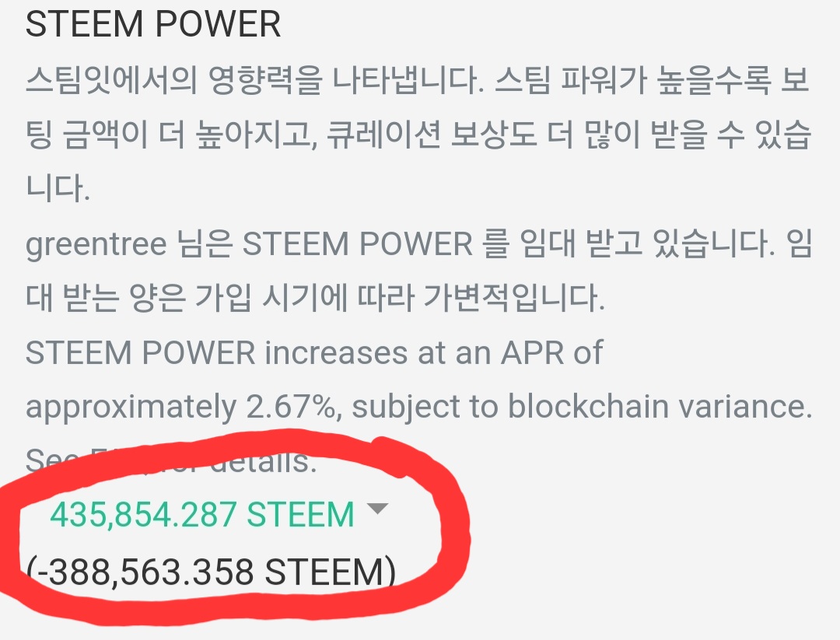This screenshot has height=640, width=840.
Task: Click the word "details." near the red circle
Action: click(263, 460)
